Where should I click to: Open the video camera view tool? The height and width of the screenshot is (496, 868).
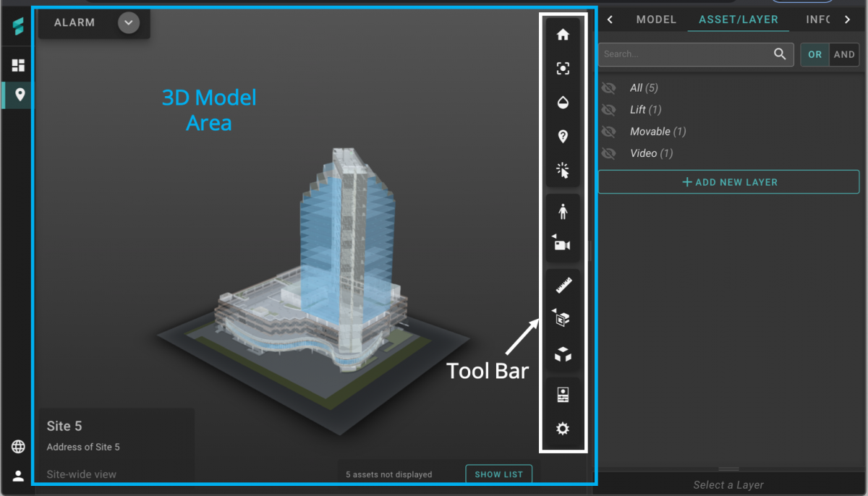(x=563, y=246)
